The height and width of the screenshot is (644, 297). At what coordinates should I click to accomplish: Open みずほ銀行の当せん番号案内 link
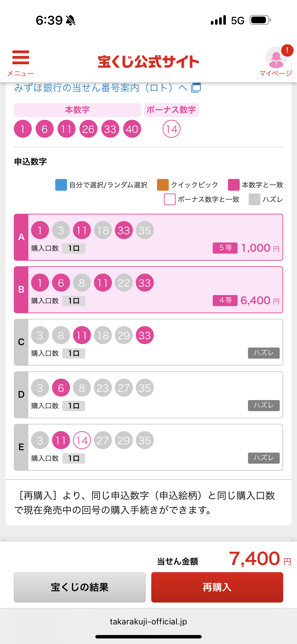tap(100, 88)
